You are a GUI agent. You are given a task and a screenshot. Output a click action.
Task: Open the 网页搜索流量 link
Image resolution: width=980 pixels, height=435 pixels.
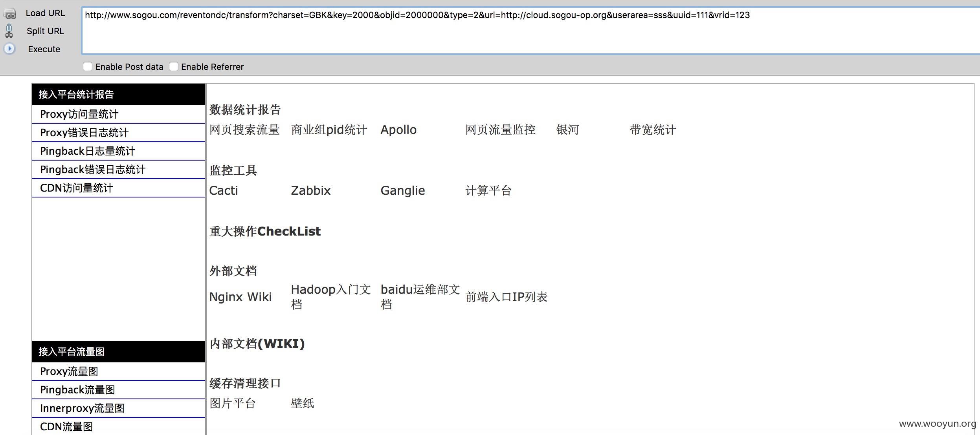[x=244, y=130]
